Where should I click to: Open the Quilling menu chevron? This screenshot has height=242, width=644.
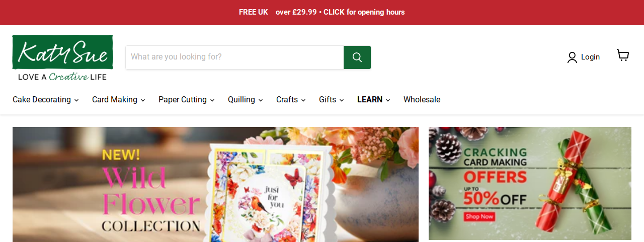coord(261,100)
